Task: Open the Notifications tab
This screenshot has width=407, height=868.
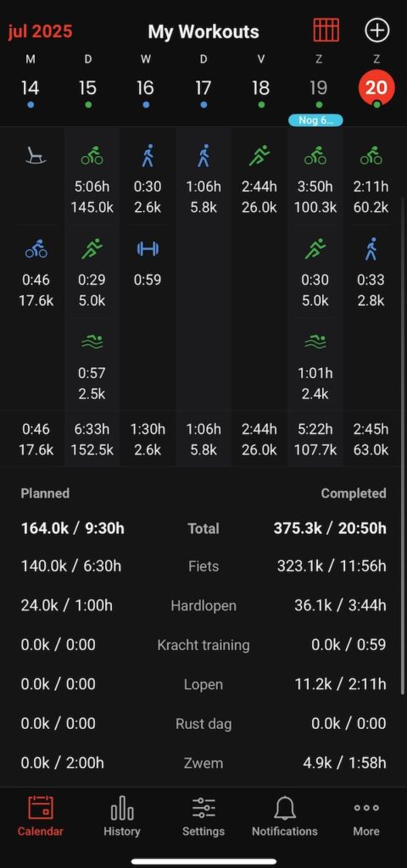Action: (x=285, y=816)
